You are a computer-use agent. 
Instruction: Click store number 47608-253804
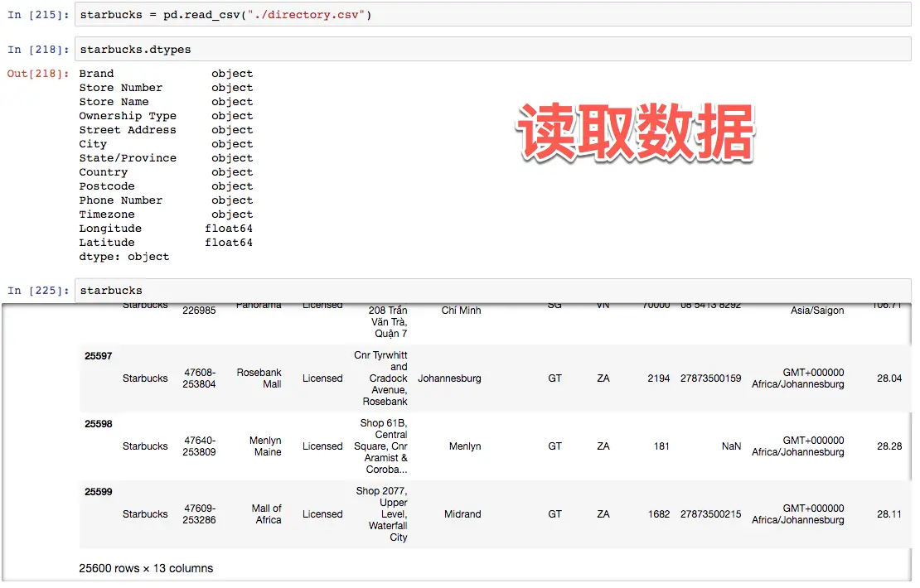pos(200,378)
